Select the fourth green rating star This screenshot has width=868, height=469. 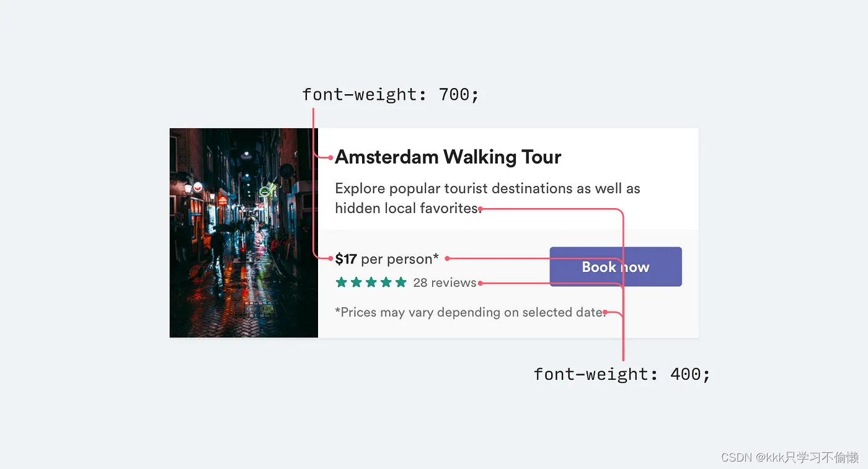coord(386,283)
